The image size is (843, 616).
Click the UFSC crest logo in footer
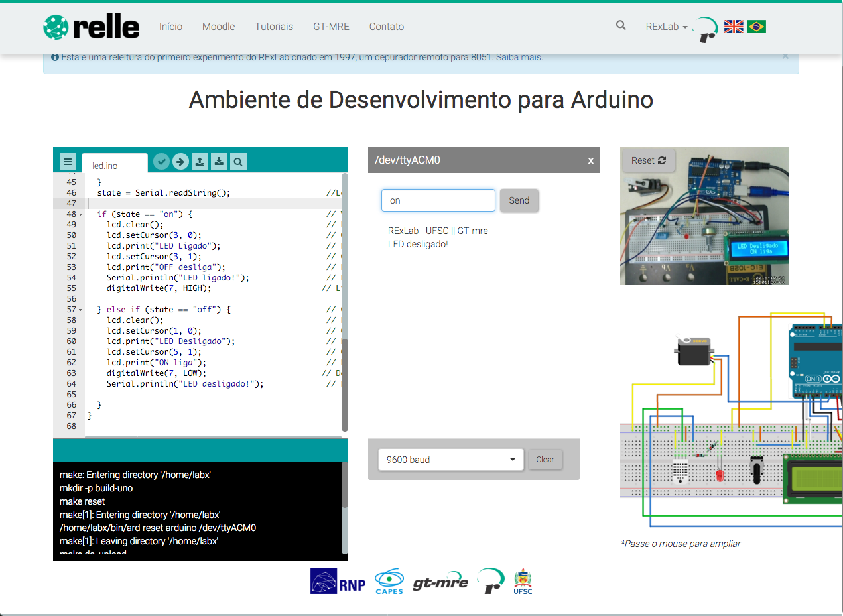tap(523, 581)
